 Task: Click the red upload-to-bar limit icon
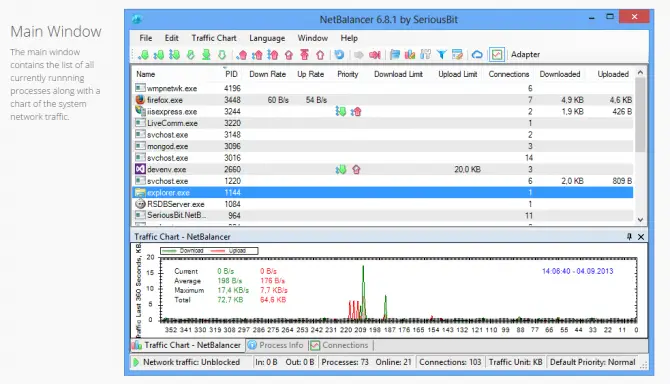(x=304, y=55)
